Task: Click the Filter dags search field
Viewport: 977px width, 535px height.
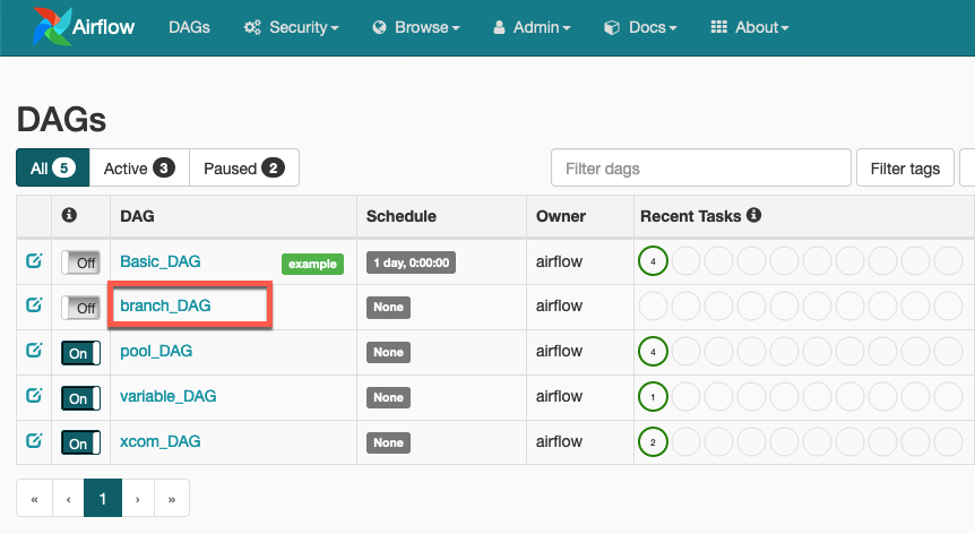Action: tap(700, 168)
